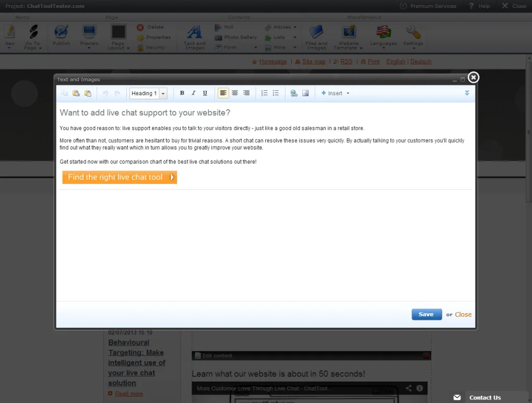The height and width of the screenshot is (403, 532).
Task: Click the orange Close link beside Save
Action: click(x=463, y=314)
